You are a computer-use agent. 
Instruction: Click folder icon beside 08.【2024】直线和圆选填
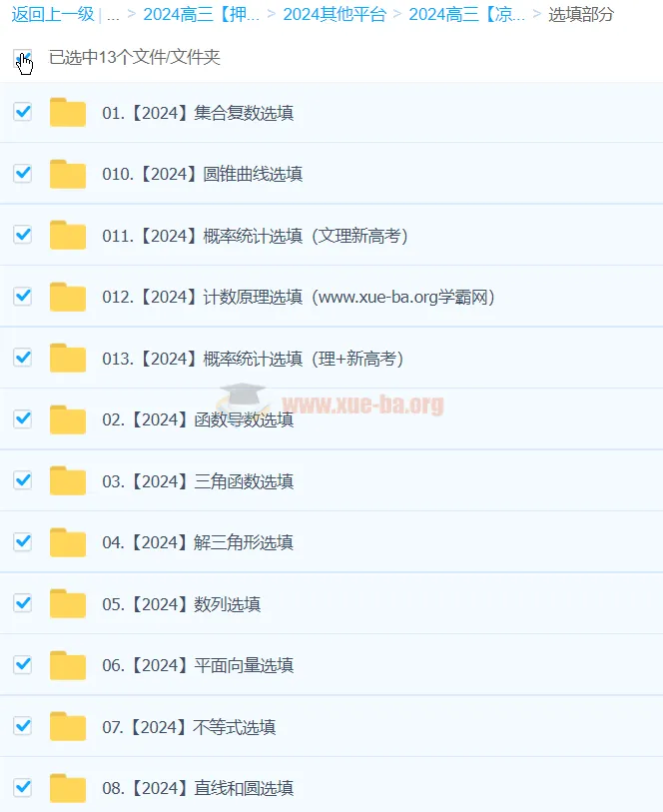(x=68, y=788)
